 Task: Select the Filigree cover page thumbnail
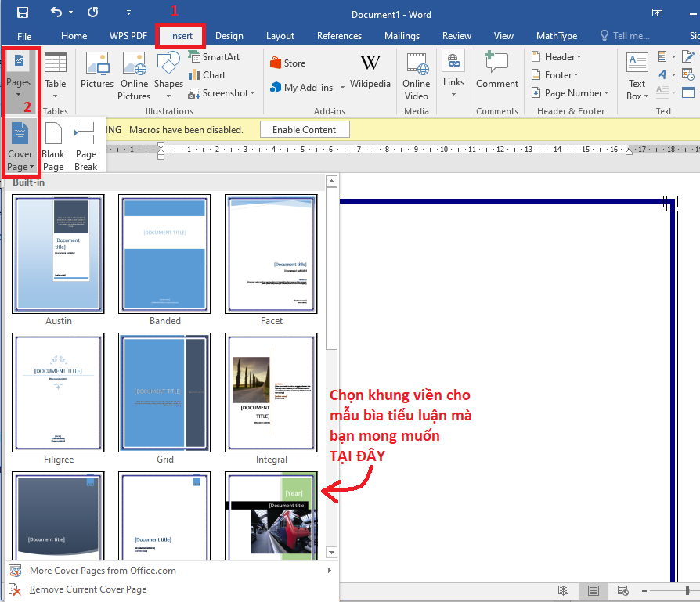pyautogui.click(x=59, y=393)
